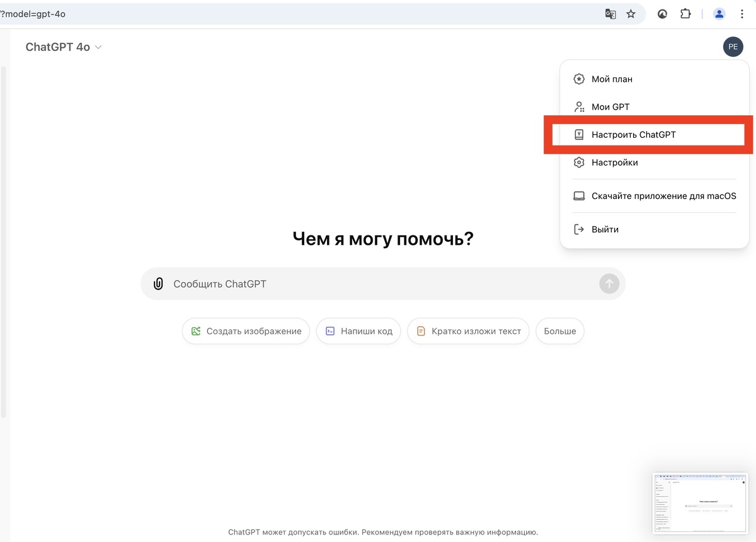Image resolution: width=756 pixels, height=542 pixels.
Task: Open Мой план menu entry
Action: pyautogui.click(x=655, y=79)
